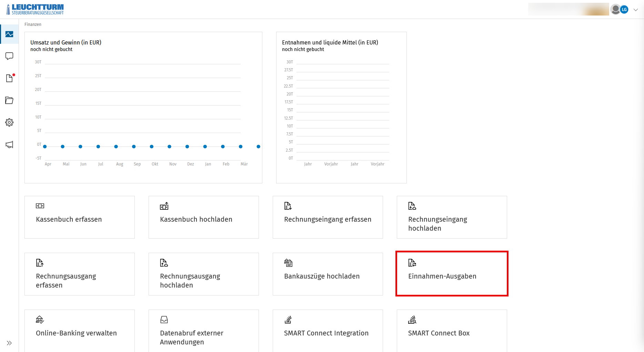Viewport: 644px width, 352px height.
Task: Select Online-Banking verwalten label
Action: pyautogui.click(x=76, y=333)
